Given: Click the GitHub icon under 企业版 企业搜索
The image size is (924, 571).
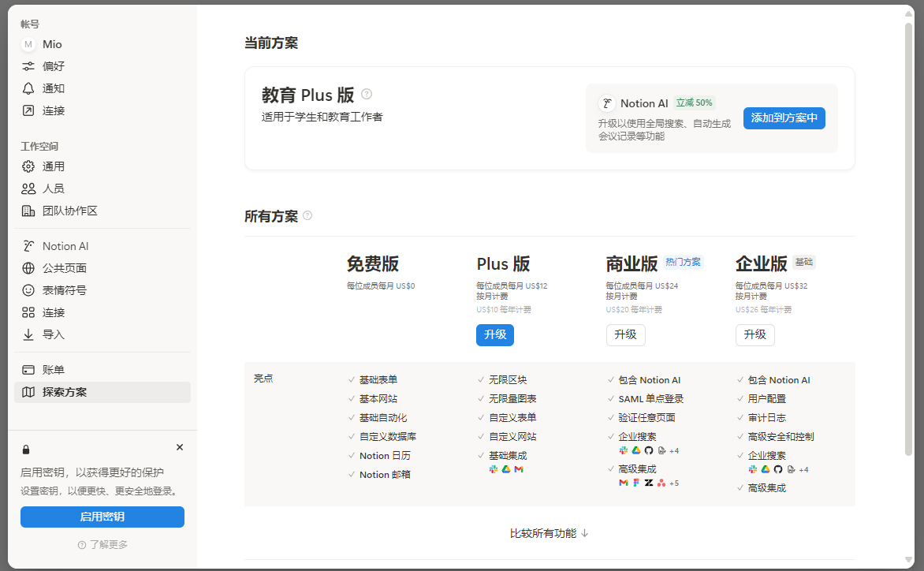Looking at the screenshot, I should (x=778, y=469).
